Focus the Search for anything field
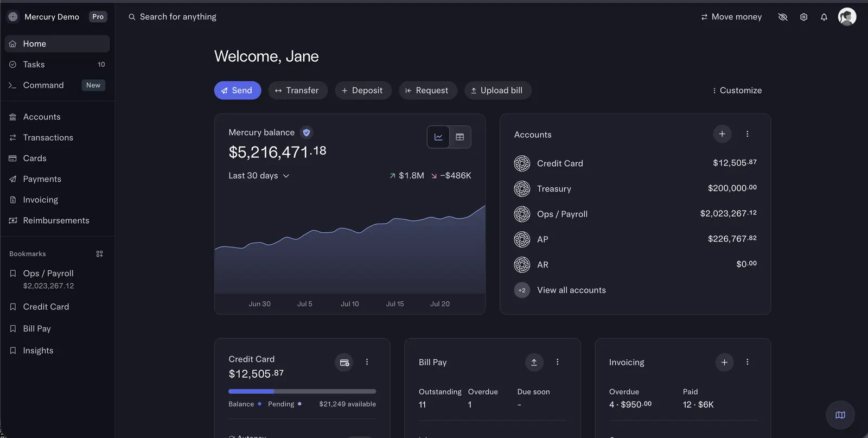Image resolution: width=868 pixels, height=438 pixels. click(x=178, y=17)
